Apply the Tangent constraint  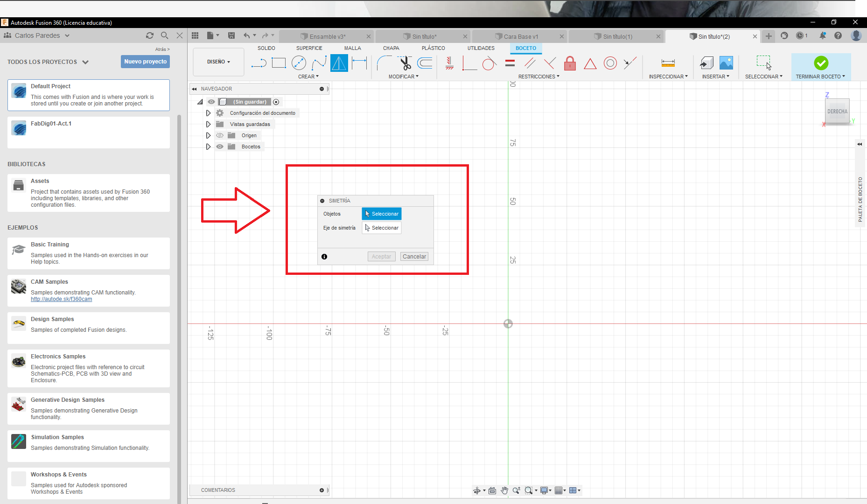coord(489,63)
